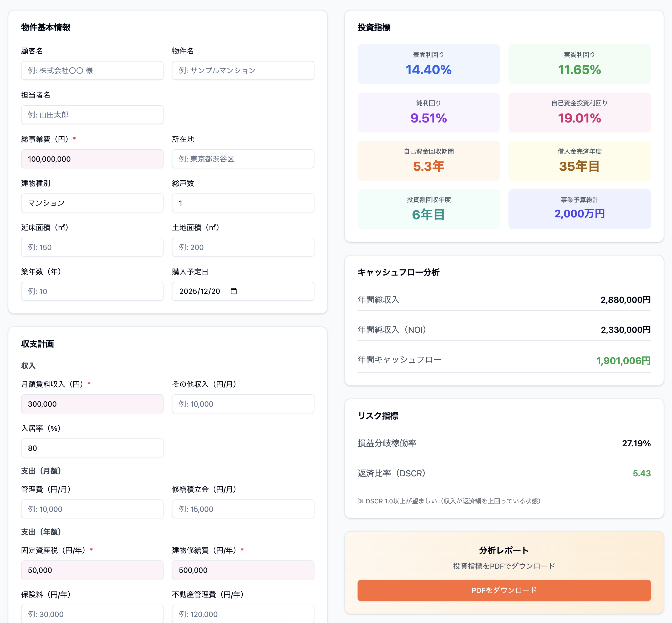
Task: Click the 土地面積 input field
Action: [243, 247]
